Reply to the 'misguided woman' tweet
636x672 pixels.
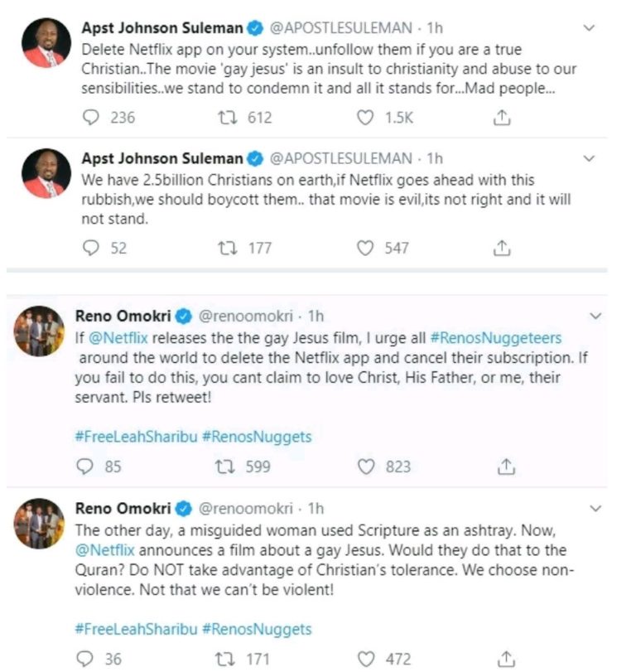point(87,659)
